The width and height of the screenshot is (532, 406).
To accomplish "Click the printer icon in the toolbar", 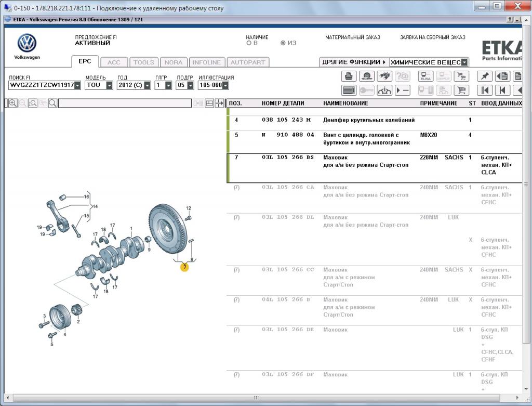I will point(349,76).
